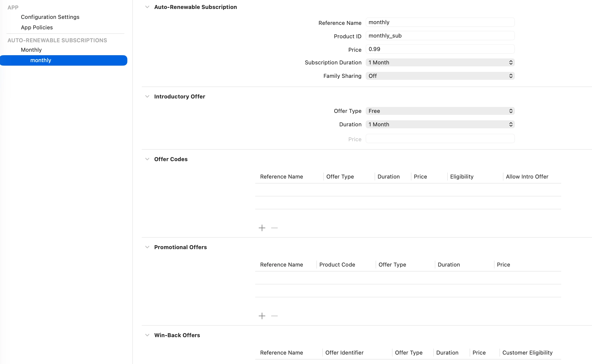Open the introductory offer Duration dropdown
The width and height of the screenshot is (592, 364).
(x=440, y=124)
